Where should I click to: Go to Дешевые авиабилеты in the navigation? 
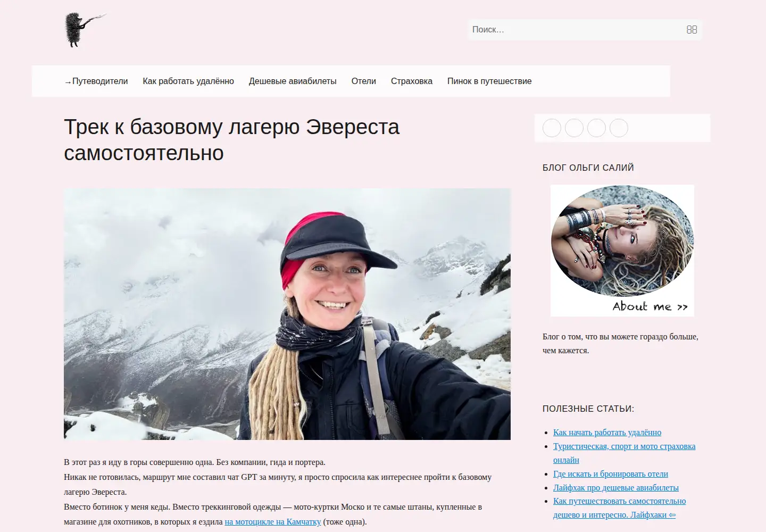[293, 81]
